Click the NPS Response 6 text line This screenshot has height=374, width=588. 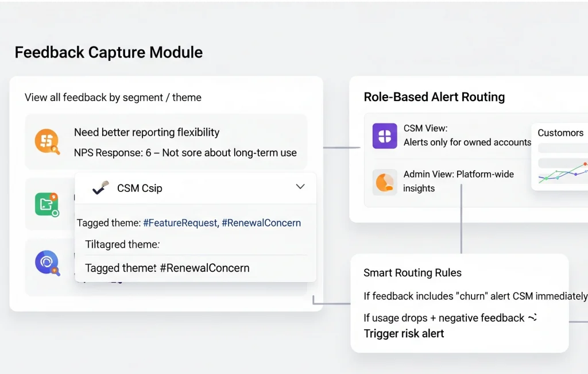tap(185, 153)
